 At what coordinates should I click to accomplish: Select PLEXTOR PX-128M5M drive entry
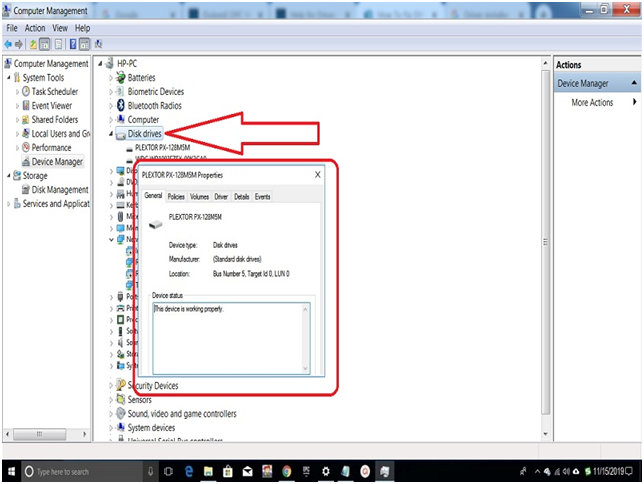point(163,148)
